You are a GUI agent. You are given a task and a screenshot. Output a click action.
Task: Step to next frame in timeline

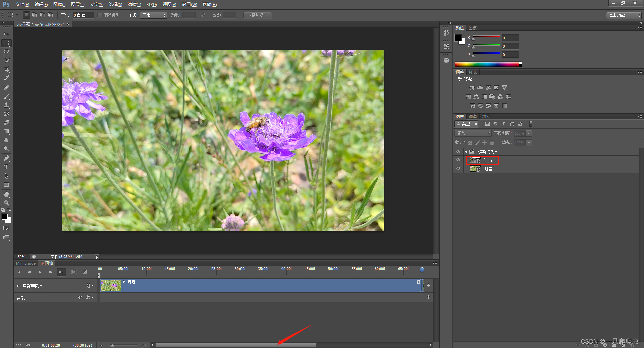pyautogui.click(x=51, y=272)
